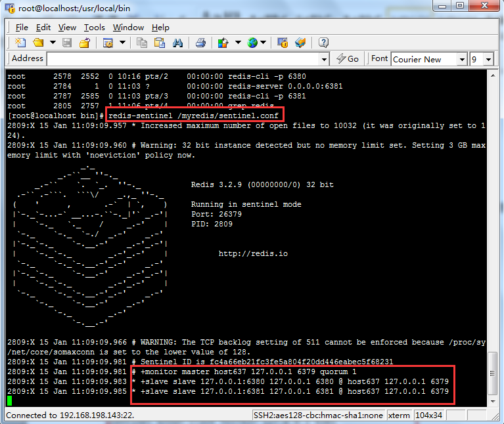Expand the Address history dropdown
The width and height of the screenshot is (504, 424).
(x=323, y=59)
